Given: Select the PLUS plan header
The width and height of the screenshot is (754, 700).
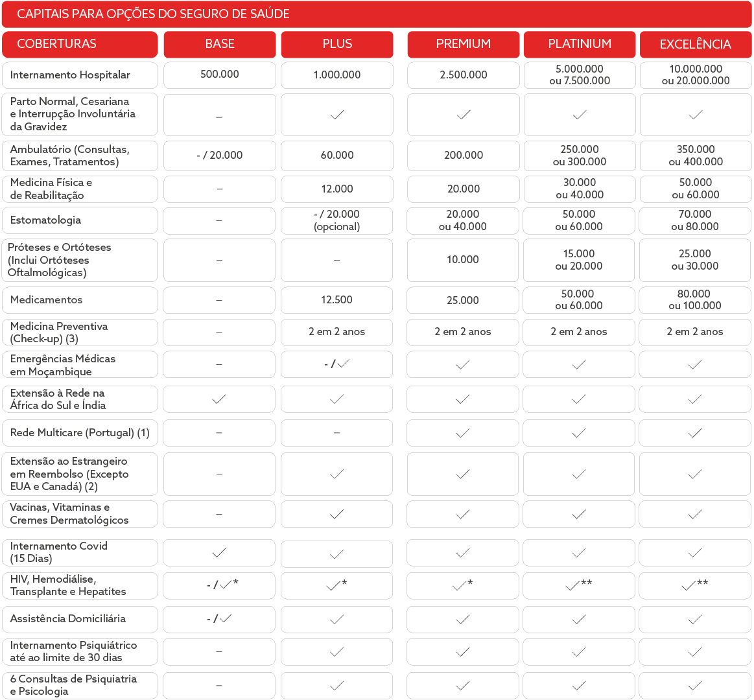Looking at the screenshot, I should pyautogui.click(x=337, y=44).
